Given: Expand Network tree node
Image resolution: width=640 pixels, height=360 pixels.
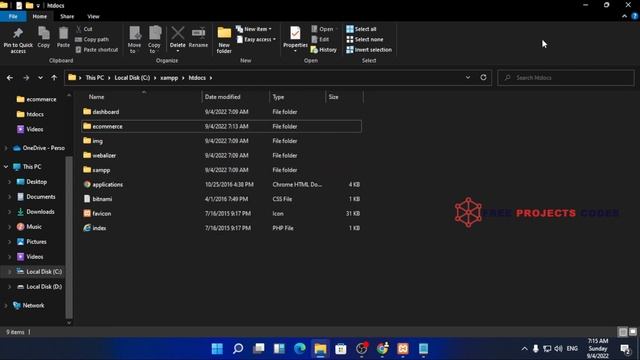Looking at the screenshot, I should coord(6,305).
